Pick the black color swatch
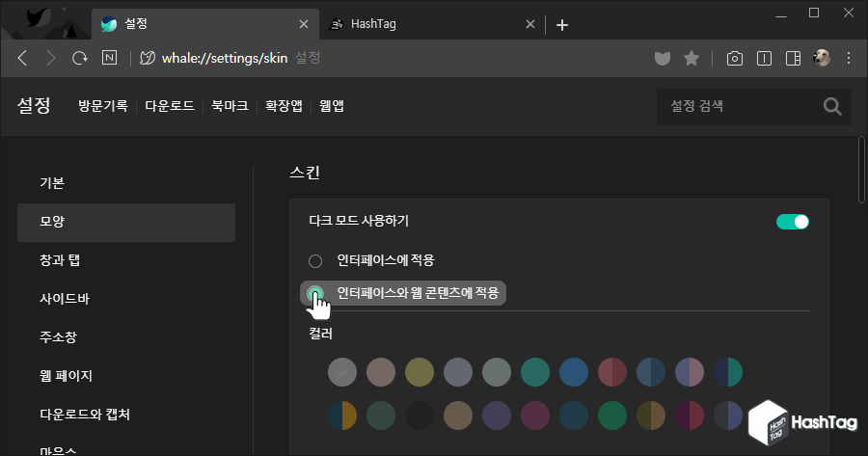 [420, 416]
